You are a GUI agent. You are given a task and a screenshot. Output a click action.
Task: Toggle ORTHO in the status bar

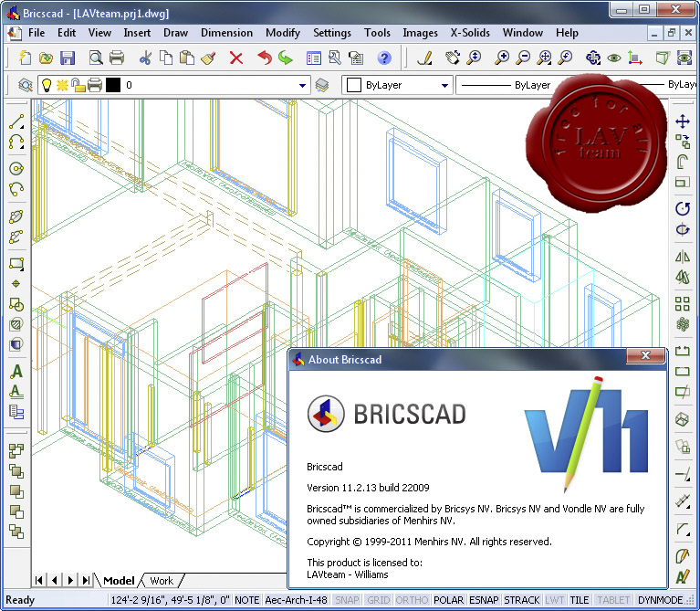(x=412, y=600)
